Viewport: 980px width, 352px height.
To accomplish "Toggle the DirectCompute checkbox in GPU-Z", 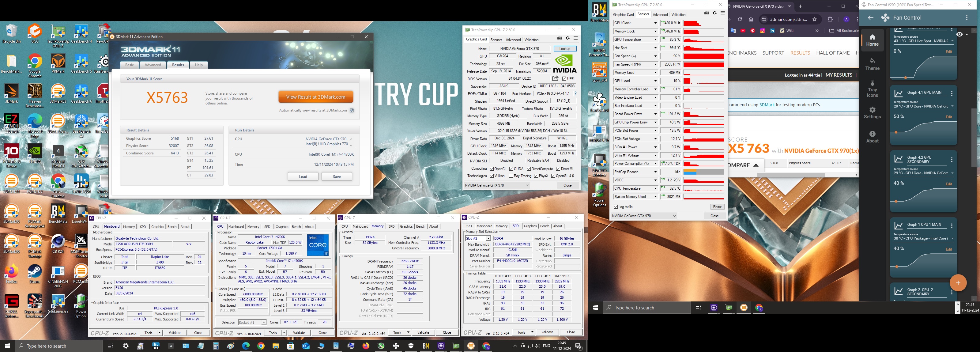I will tap(529, 168).
